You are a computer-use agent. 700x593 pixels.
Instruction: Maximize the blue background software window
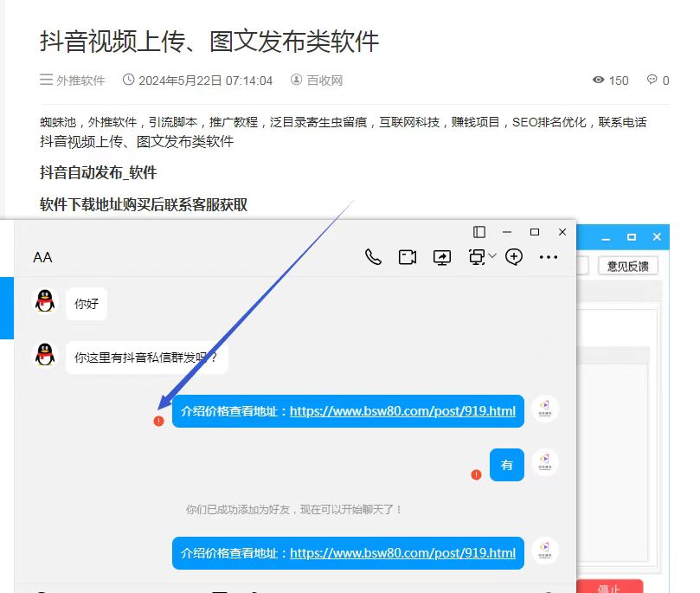pos(632,237)
